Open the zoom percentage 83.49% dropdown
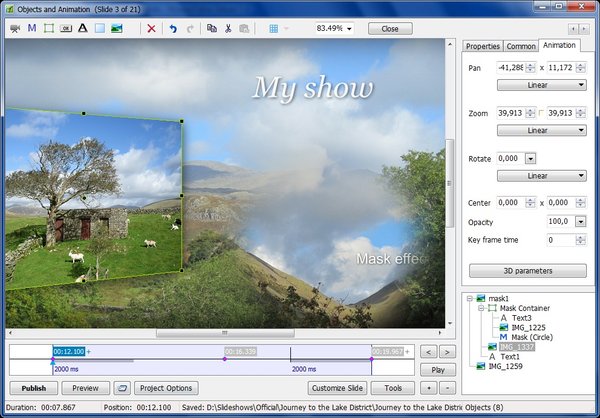 tap(347, 29)
